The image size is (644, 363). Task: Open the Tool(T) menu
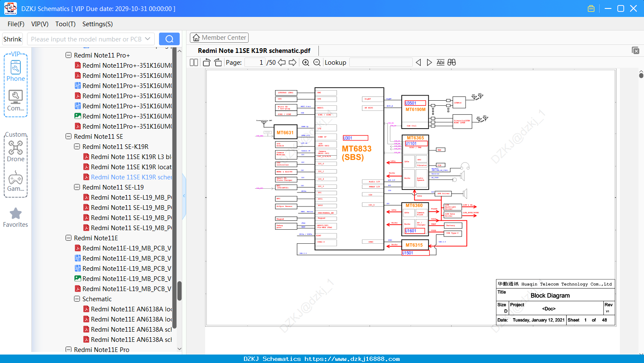66,24
